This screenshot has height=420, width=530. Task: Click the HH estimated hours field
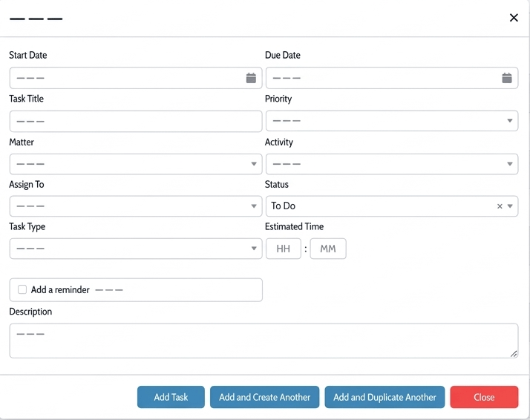tap(283, 249)
